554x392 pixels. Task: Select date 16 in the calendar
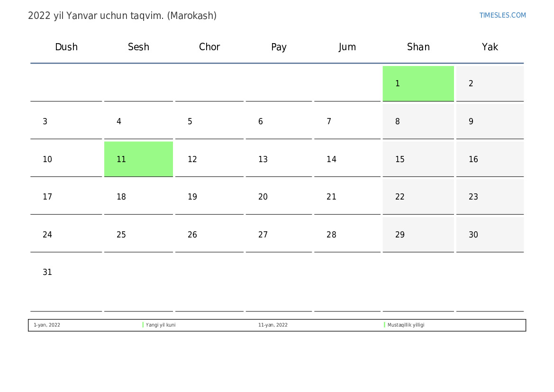(490, 159)
